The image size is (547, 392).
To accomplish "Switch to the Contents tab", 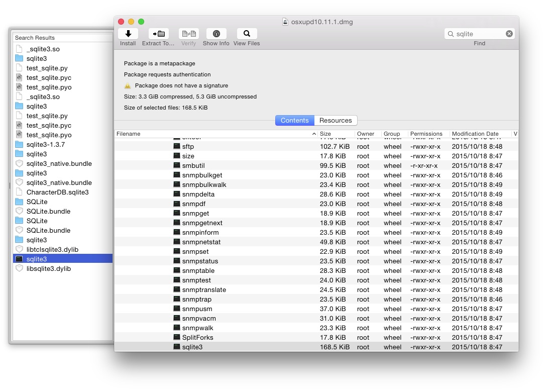I will tap(295, 121).
